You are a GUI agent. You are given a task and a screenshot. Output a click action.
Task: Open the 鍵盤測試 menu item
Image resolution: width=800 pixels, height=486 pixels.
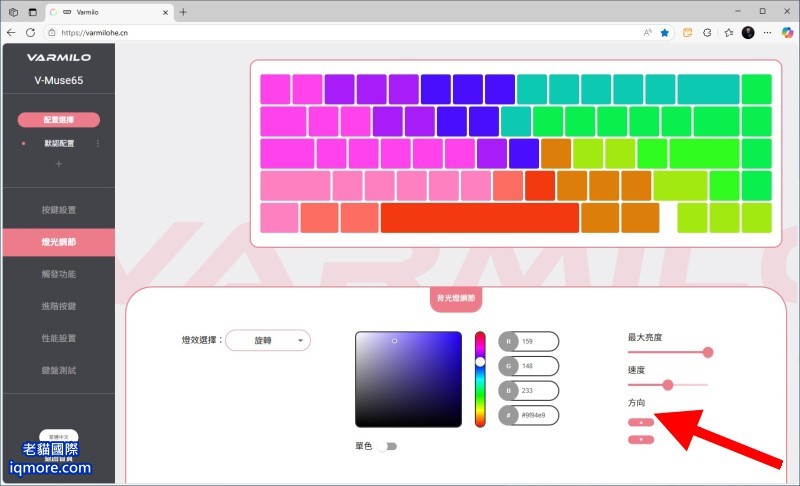tap(59, 371)
